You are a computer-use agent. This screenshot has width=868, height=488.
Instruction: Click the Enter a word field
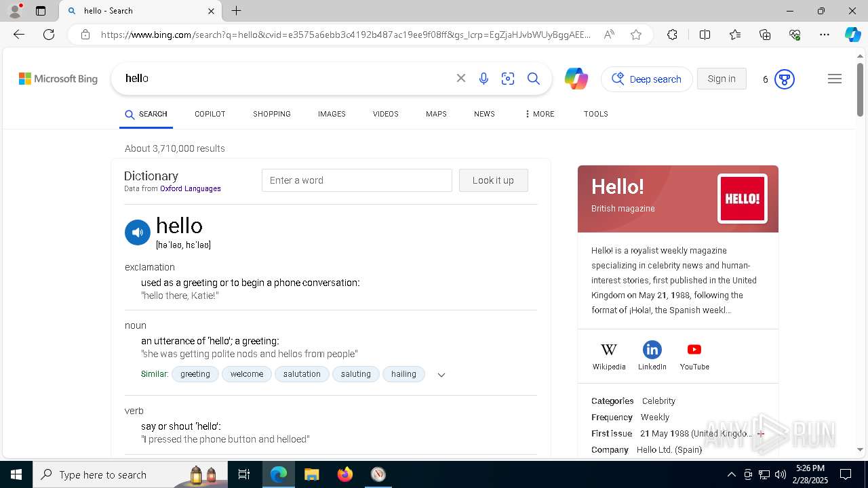[x=357, y=180]
